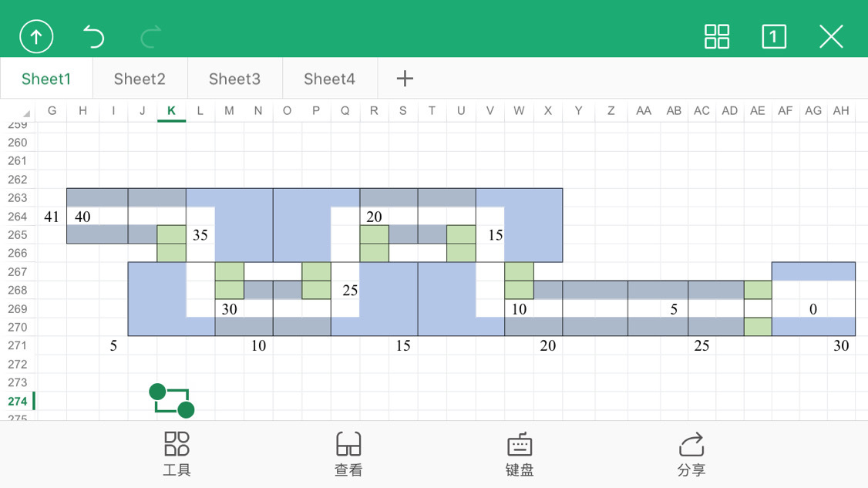Screen dimensions: 868x488
Task: Undo the last action
Action: (93, 36)
